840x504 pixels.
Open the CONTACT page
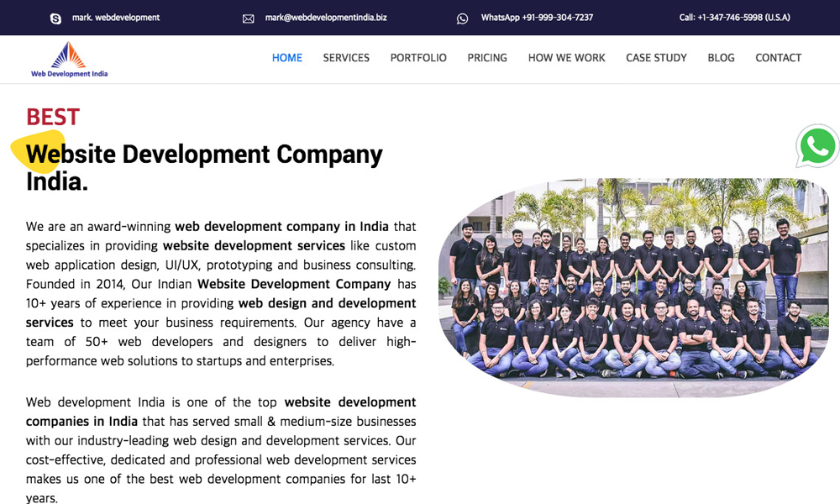(778, 58)
